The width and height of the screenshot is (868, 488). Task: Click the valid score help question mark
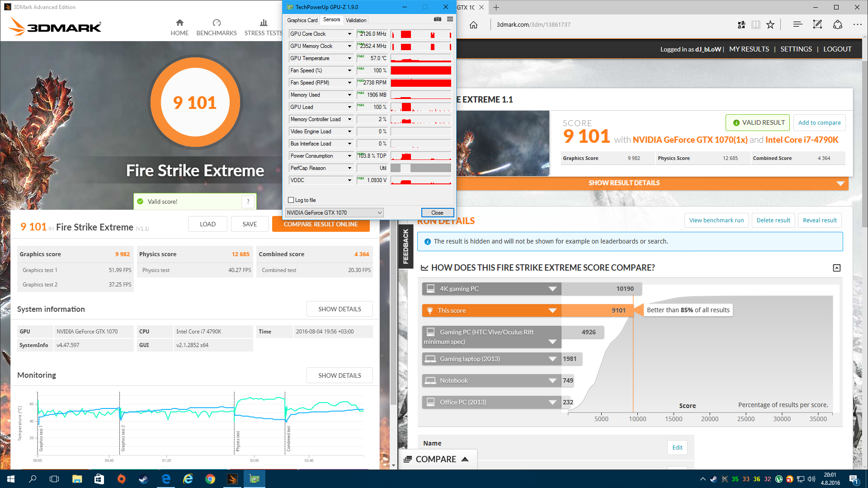(248, 202)
